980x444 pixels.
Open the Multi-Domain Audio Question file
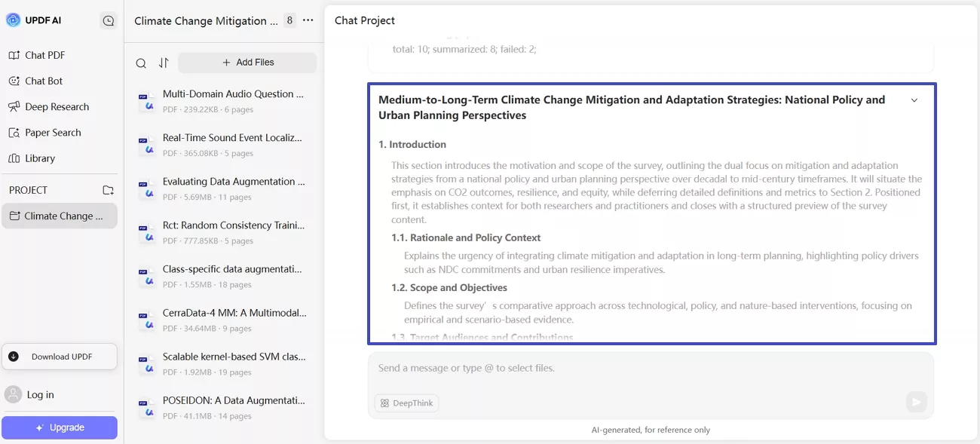(224, 101)
